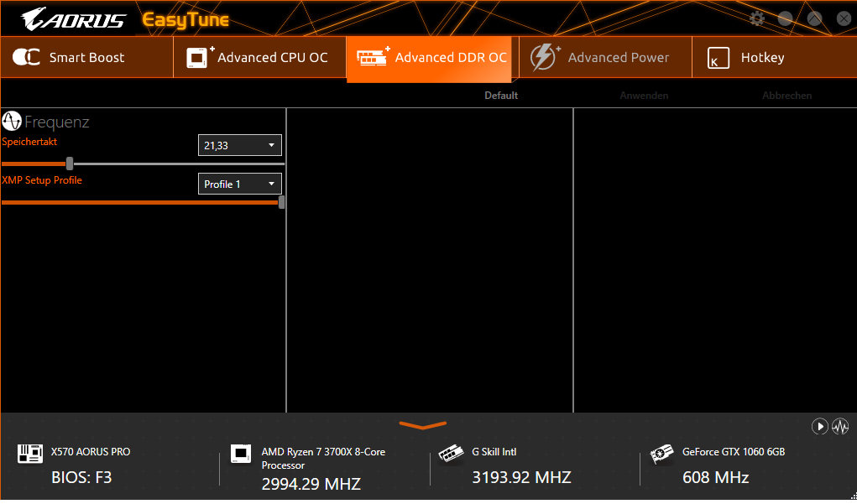
Task: Switch to the Advanced CPU OC tab
Action: pos(259,57)
